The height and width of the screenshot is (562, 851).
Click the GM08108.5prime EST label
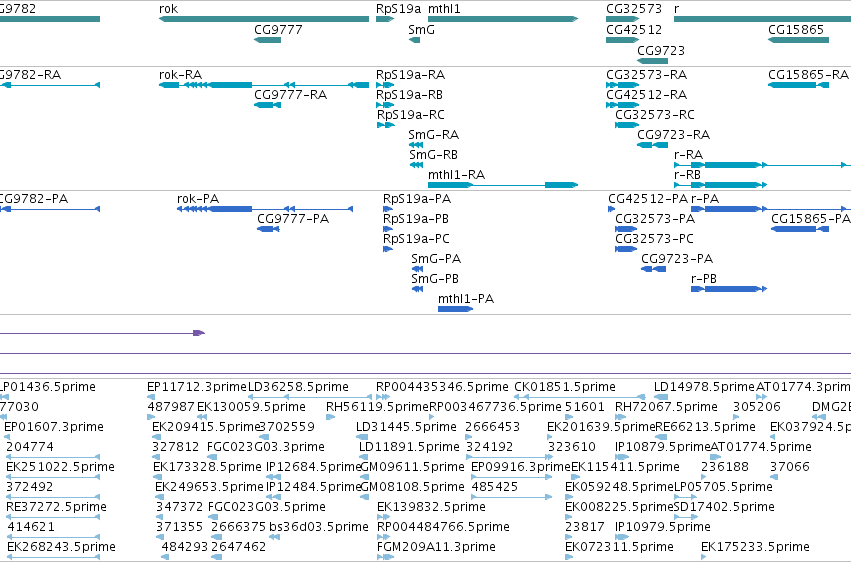(x=412, y=488)
